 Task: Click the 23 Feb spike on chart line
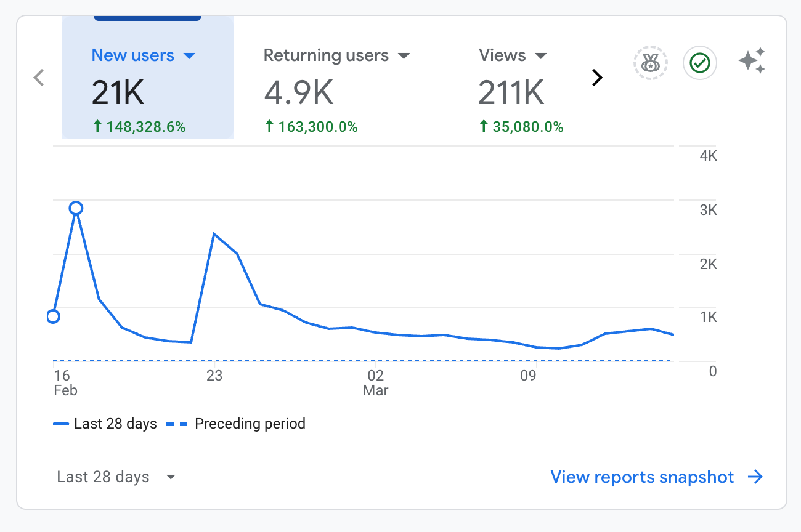(213, 234)
